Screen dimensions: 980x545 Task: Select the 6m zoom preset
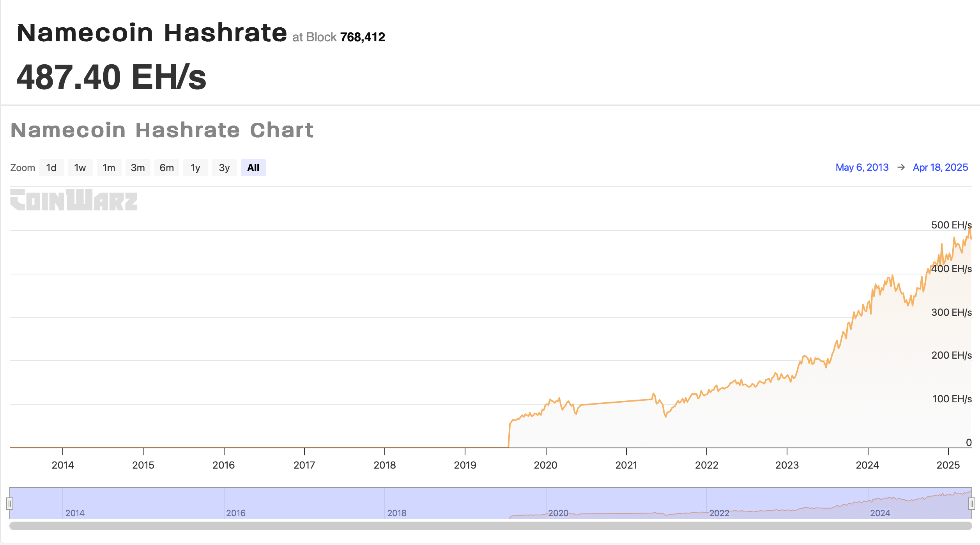tap(166, 168)
